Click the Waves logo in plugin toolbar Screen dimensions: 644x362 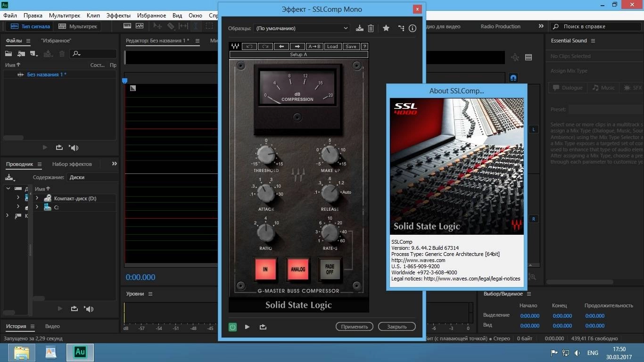pyautogui.click(x=235, y=46)
